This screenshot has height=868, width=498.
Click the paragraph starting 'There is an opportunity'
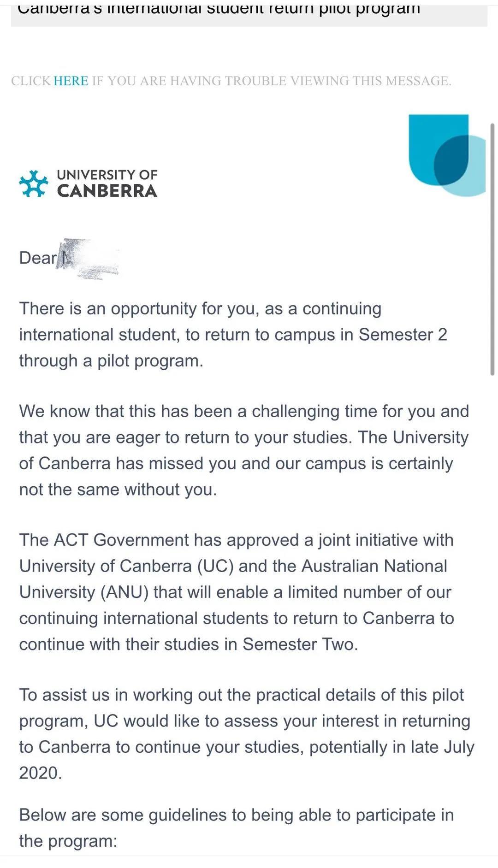[233, 335]
